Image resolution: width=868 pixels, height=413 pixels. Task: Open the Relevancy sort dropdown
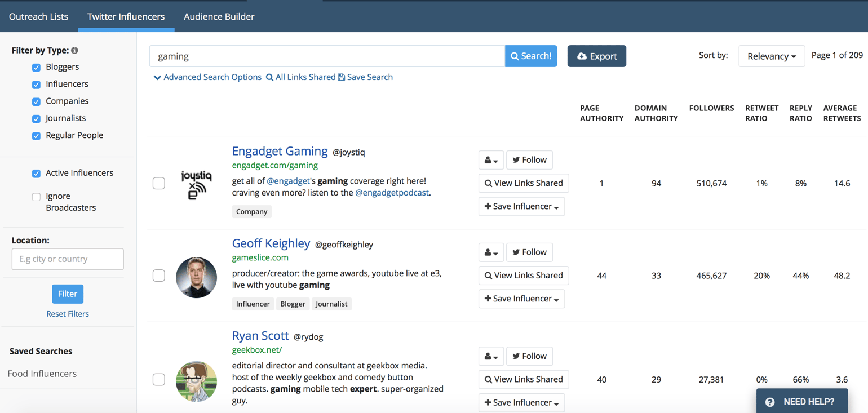click(x=772, y=56)
